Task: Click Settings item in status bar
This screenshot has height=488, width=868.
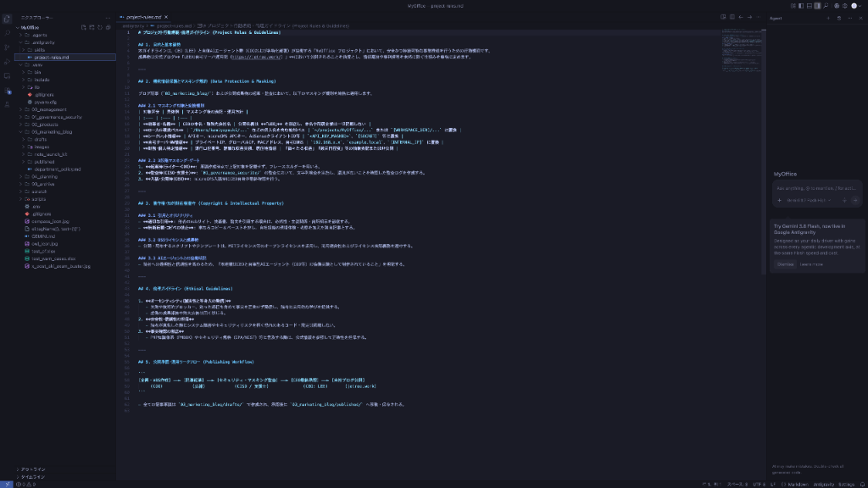Action: pos(847,484)
